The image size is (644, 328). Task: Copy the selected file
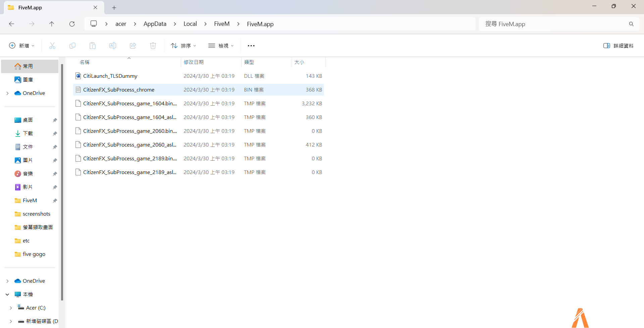(x=72, y=46)
